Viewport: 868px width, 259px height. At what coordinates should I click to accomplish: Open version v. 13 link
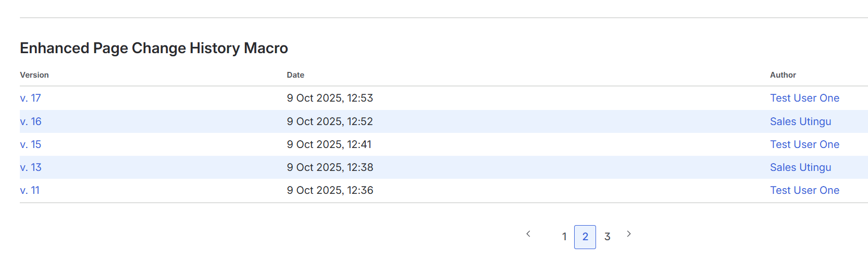[31, 167]
